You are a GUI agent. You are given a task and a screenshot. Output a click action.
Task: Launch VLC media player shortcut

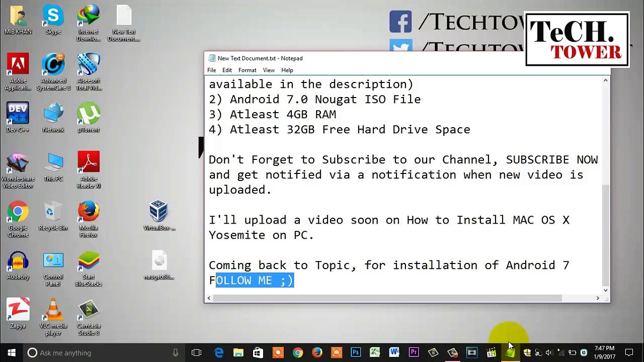[x=53, y=318]
